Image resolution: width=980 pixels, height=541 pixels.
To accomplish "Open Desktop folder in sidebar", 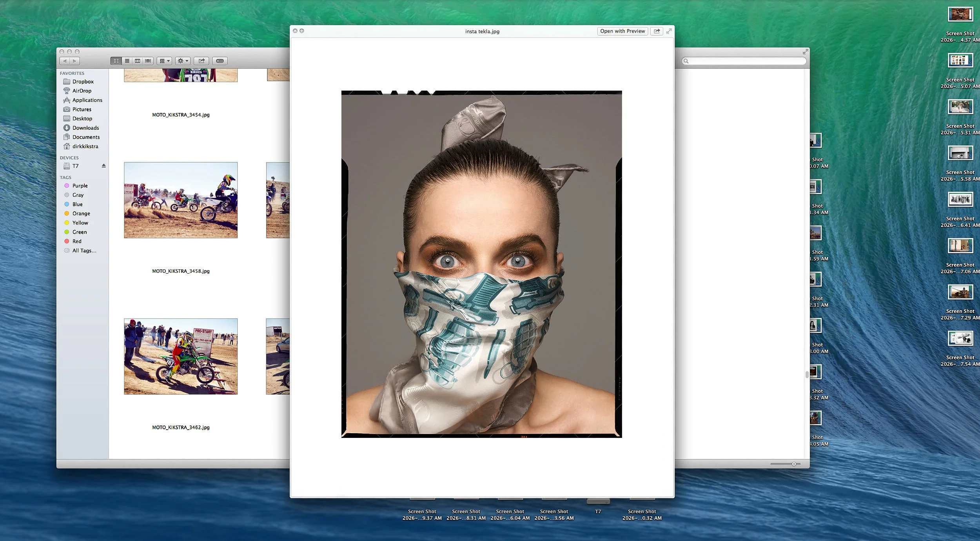I will tap(83, 118).
